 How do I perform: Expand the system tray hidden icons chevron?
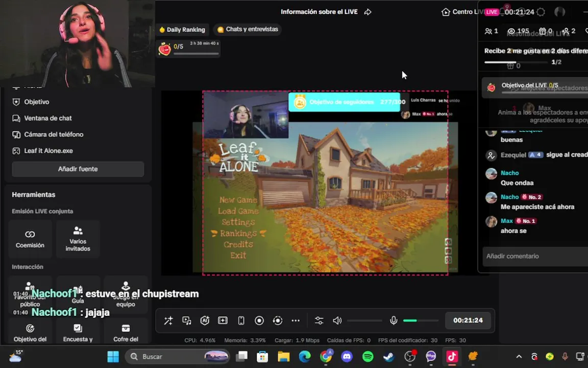click(519, 357)
